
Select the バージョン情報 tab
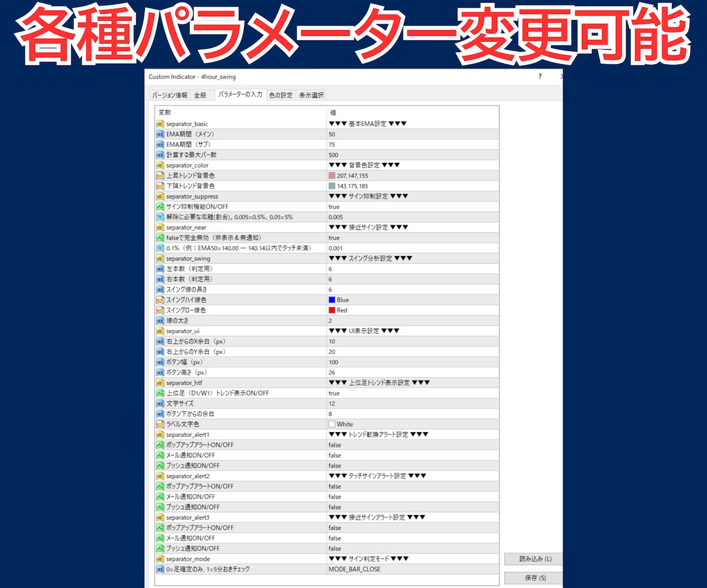click(170, 95)
